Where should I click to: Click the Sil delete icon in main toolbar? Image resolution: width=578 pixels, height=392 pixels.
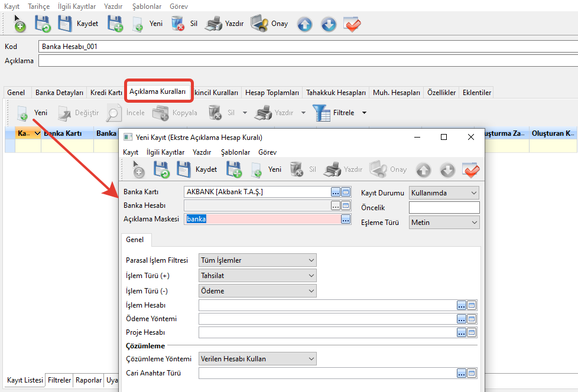tap(177, 24)
